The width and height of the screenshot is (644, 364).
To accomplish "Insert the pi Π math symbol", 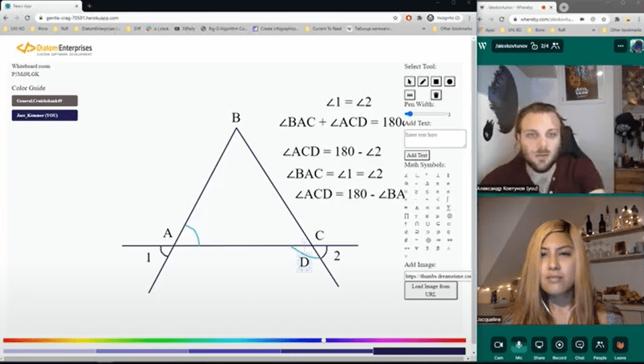I will pos(406,216).
